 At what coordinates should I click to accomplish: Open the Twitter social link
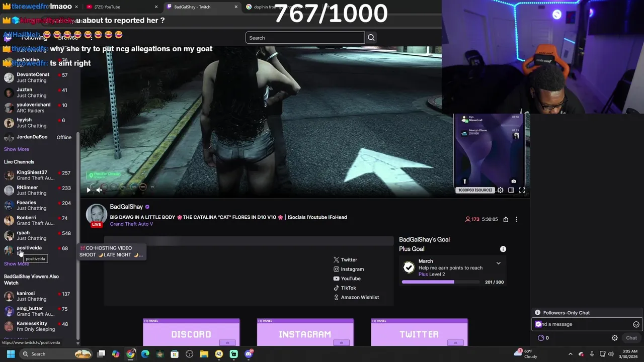345,260
